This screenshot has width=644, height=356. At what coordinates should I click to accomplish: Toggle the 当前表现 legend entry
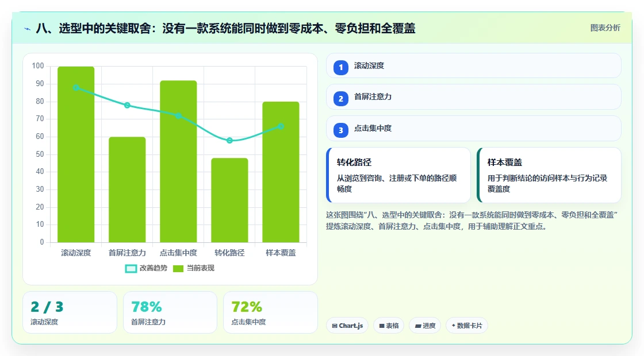193,268
